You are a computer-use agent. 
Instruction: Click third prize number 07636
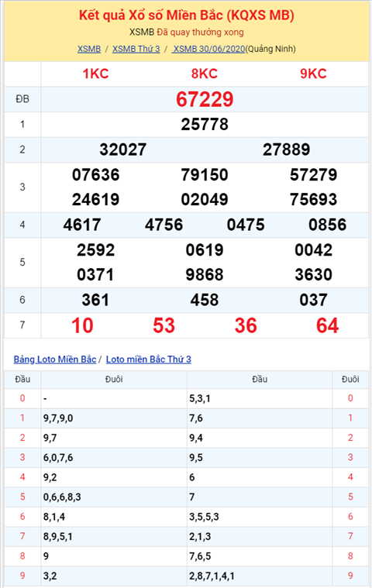tap(95, 175)
